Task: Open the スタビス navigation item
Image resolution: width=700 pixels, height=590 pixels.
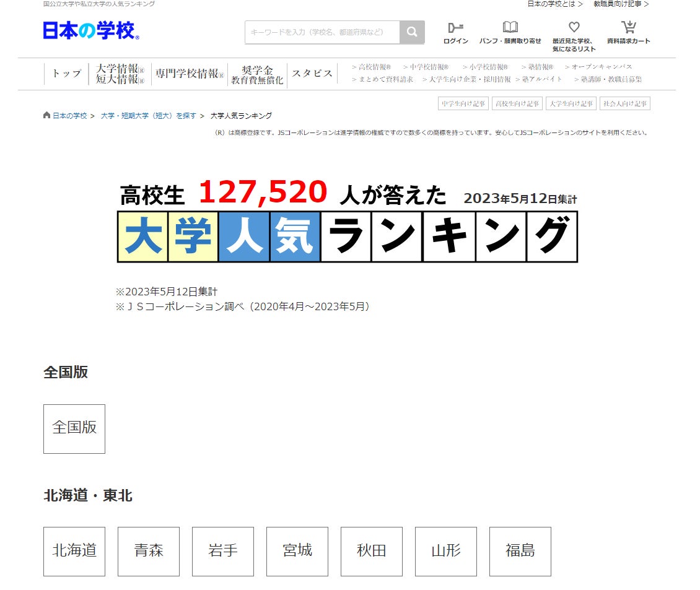Action: pos(312,74)
